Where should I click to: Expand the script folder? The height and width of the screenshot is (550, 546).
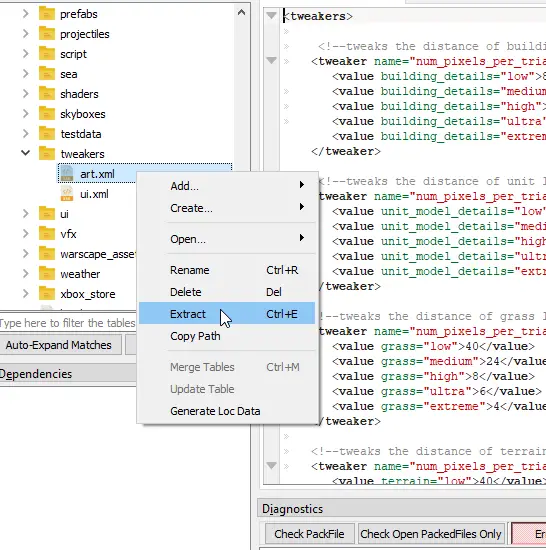[25, 54]
